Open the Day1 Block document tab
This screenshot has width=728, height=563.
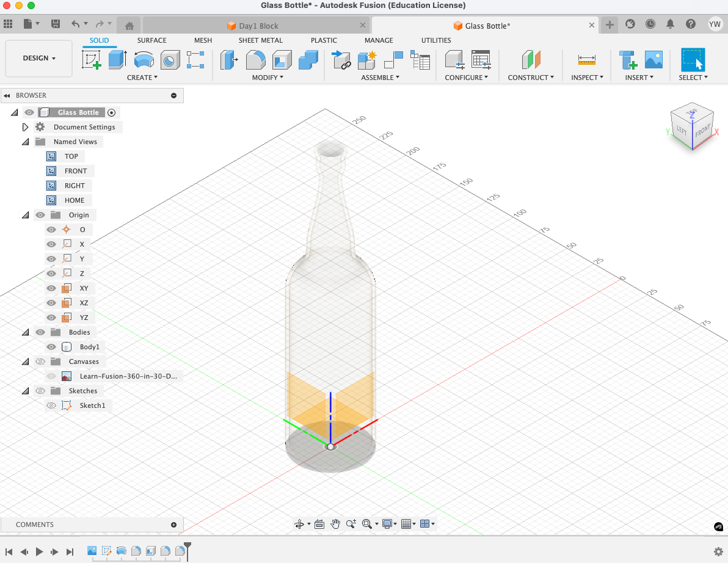coord(258,26)
